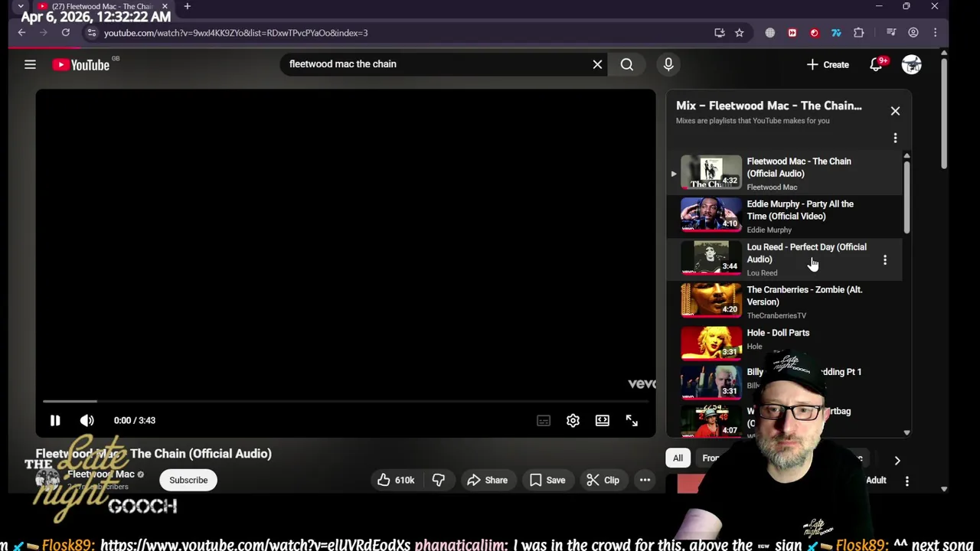The image size is (980, 551).
Task: Bookmark this page with the star
Action: 739,33
